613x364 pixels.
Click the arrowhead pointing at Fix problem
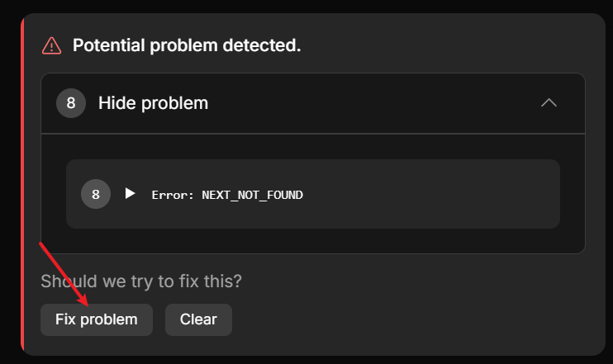(x=84, y=300)
